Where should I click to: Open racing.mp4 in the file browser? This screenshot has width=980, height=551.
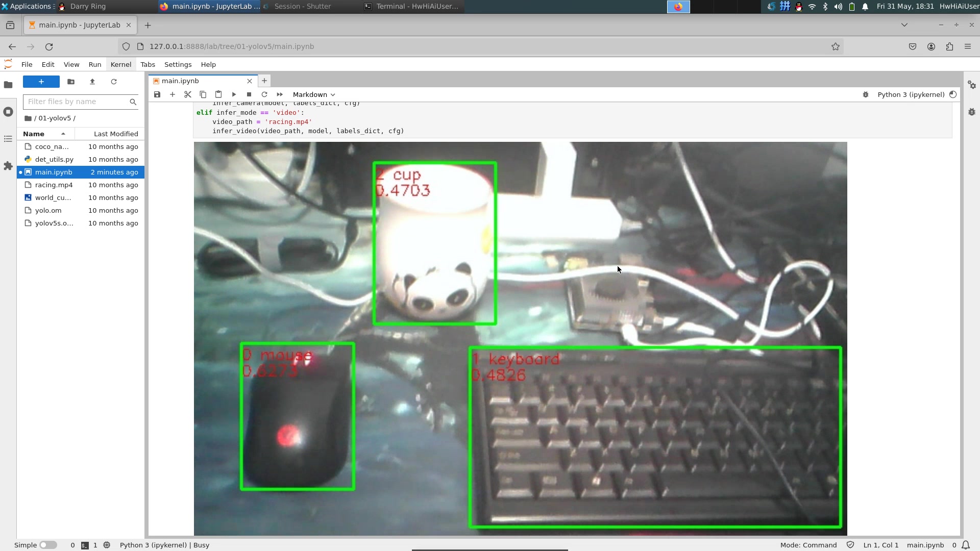click(54, 185)
